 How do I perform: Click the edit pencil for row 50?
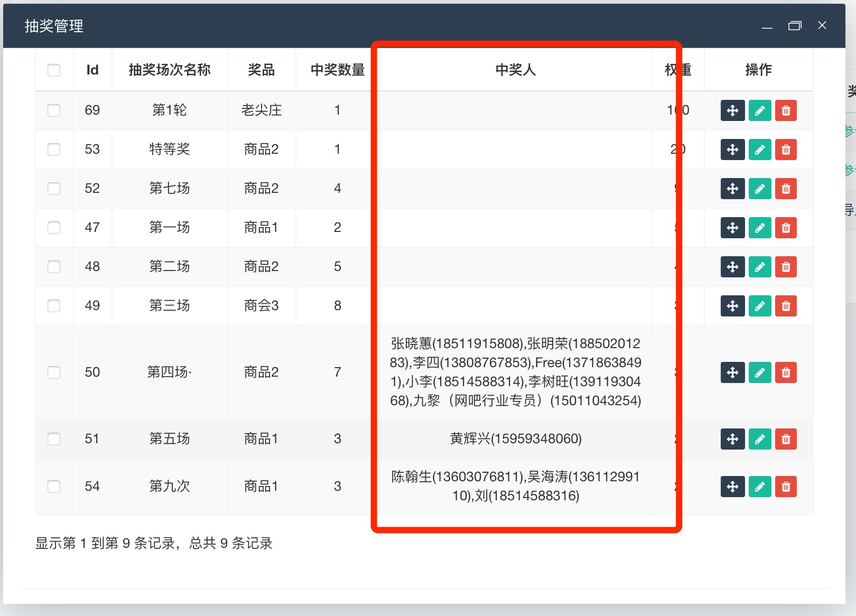click(x=759, y=372)
